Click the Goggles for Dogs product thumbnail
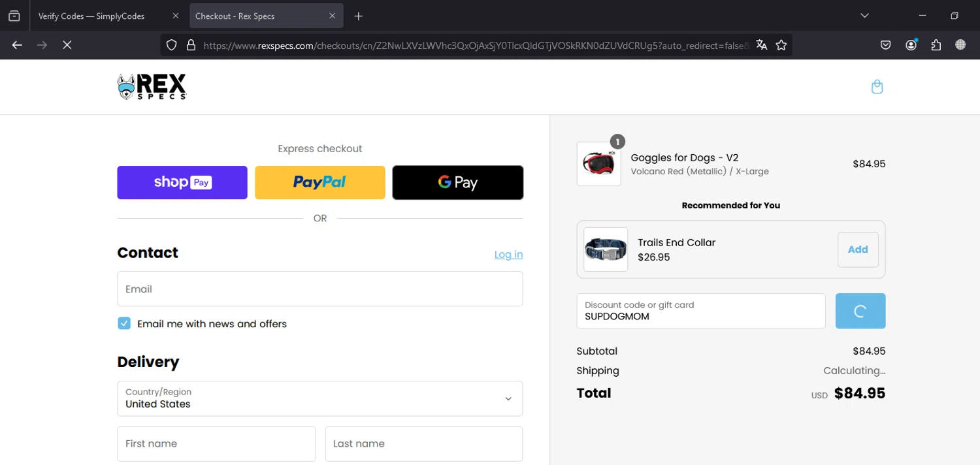Viewport: 980px width, 465px height. coord(598,164)
